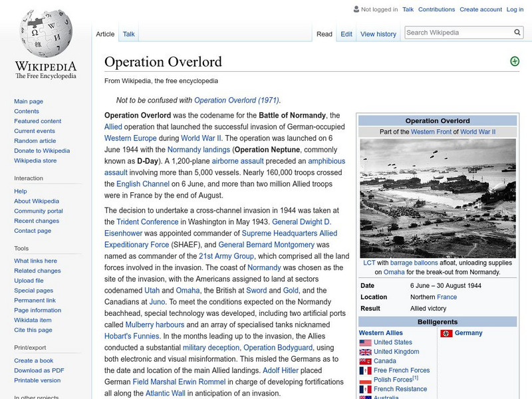
Task: Select the Edit tab
Action: click(x=346, y=34)
